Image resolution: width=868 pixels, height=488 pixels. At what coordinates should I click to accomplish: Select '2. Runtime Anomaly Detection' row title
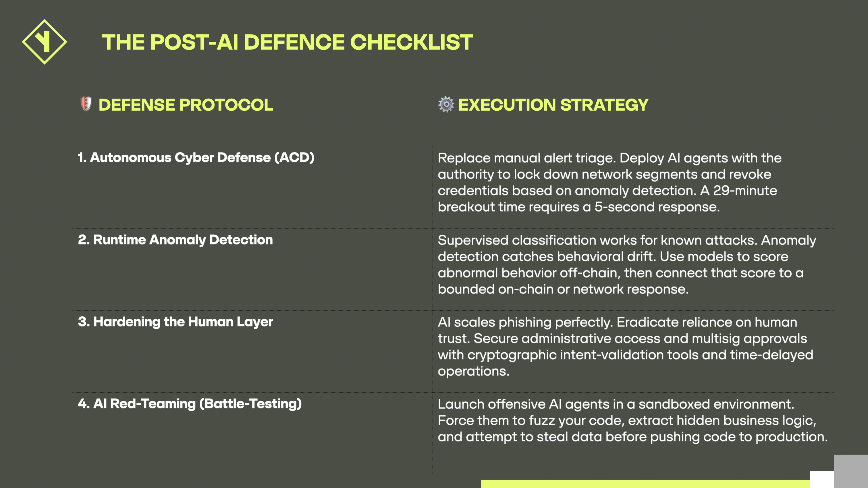(x=175, y=240)
